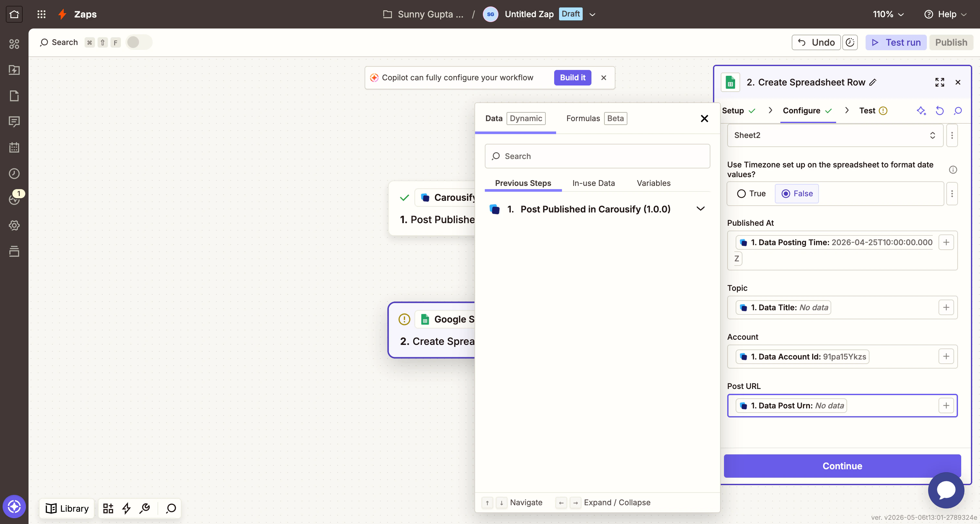
Task: Open the comments sidebar icon
Action: click(x=14, y=122)
